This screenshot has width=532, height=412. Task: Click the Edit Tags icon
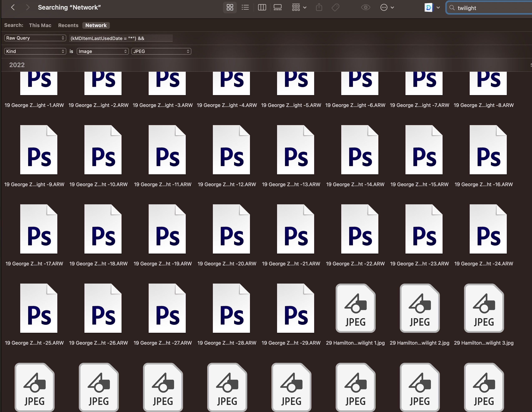click(x=335, y=8)
